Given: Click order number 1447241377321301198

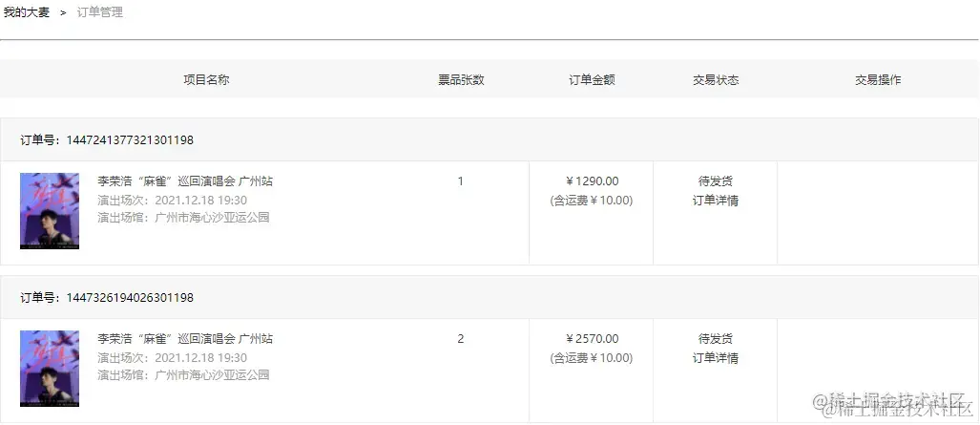Looking at the screenshot, I should tap(130, 140).
